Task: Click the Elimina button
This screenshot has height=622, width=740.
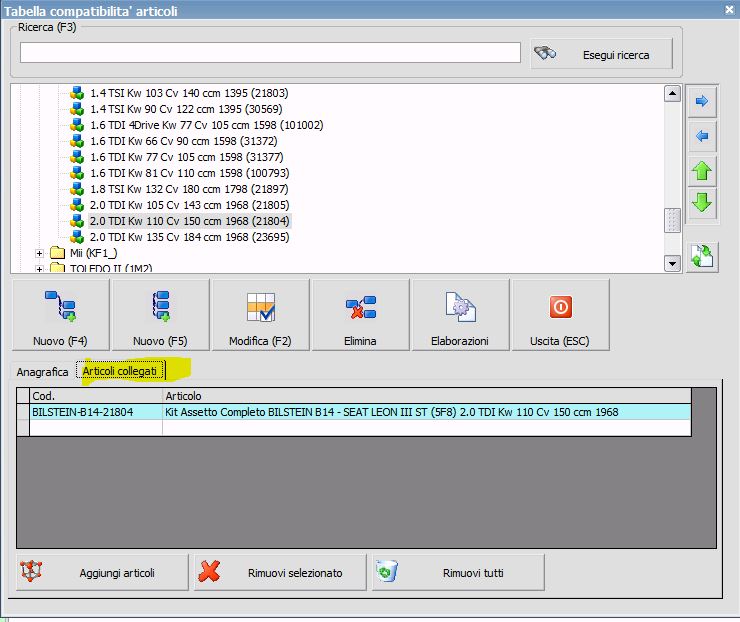Action: point(361,315)
